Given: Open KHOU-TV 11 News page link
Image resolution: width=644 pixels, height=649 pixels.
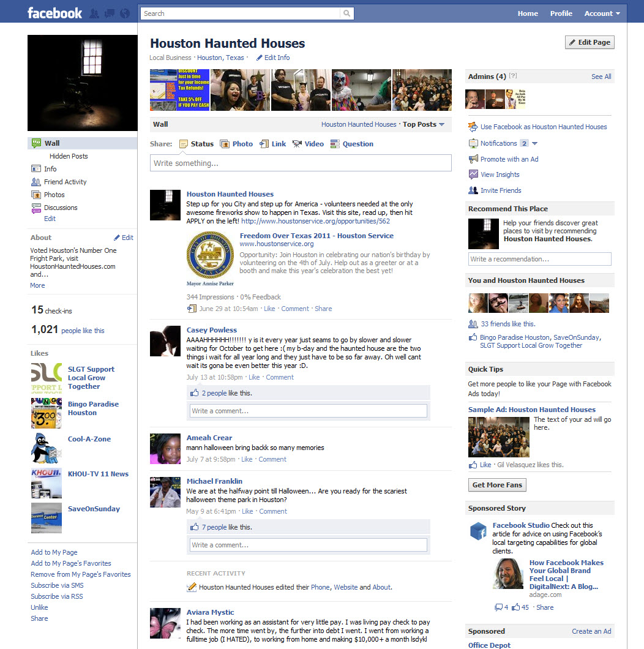Looking at the screenshot, I should click(x=98, y=474).
